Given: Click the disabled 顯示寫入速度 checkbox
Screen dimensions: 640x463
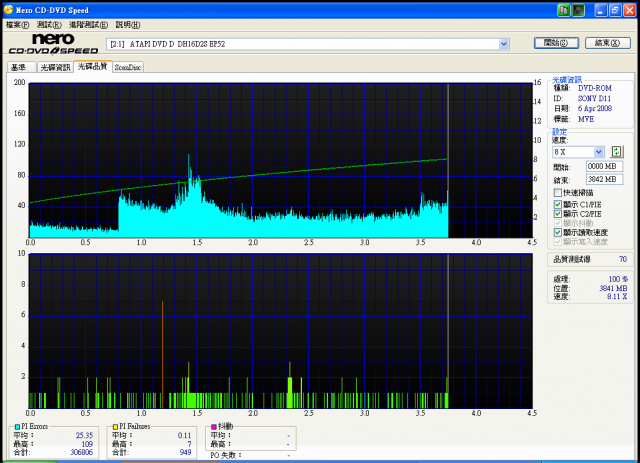Looking at the screenshot, I should (558, 242).
